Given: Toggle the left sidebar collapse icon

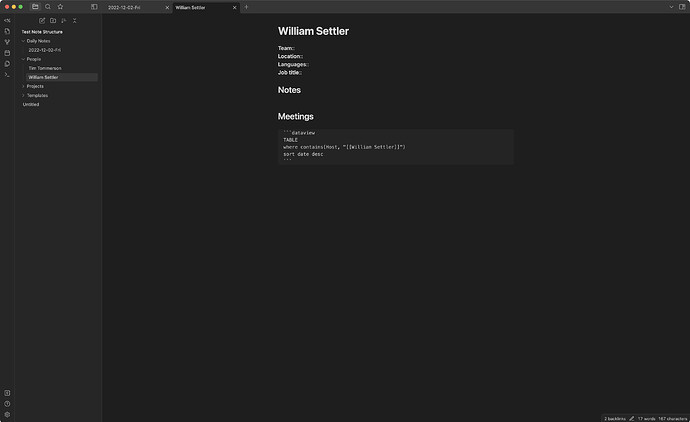Looking at the screenshot, I should [94, 7].
